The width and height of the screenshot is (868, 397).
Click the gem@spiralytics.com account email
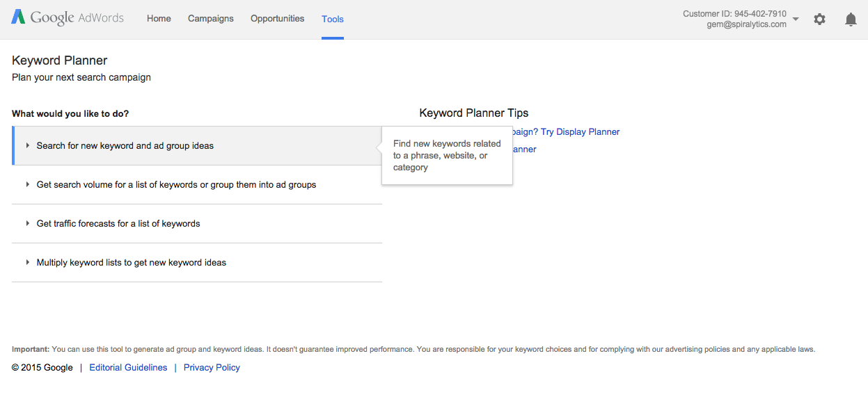coord(746,24)
